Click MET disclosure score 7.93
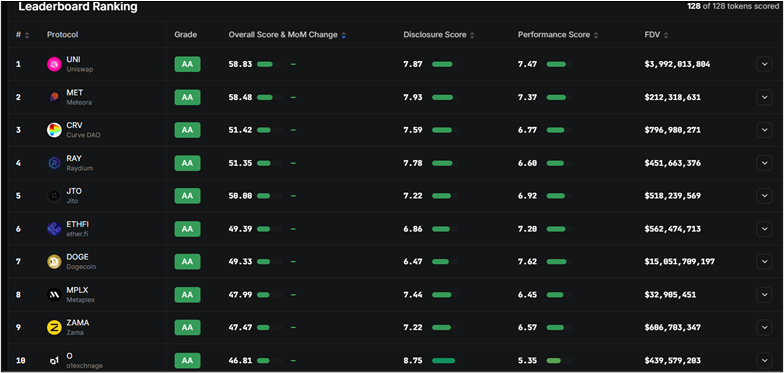Screen dimensions: 784x373 coord(413,98)
